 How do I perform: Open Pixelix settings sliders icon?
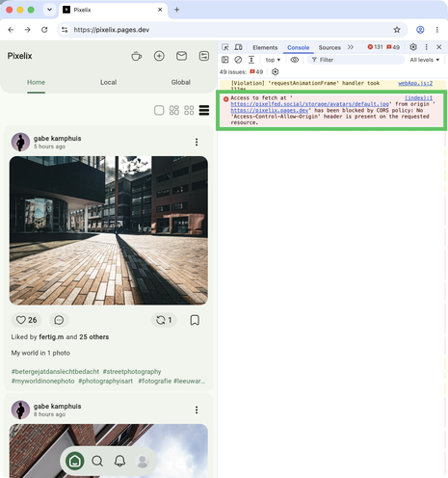pyautogui.click(x=204, y=56)
